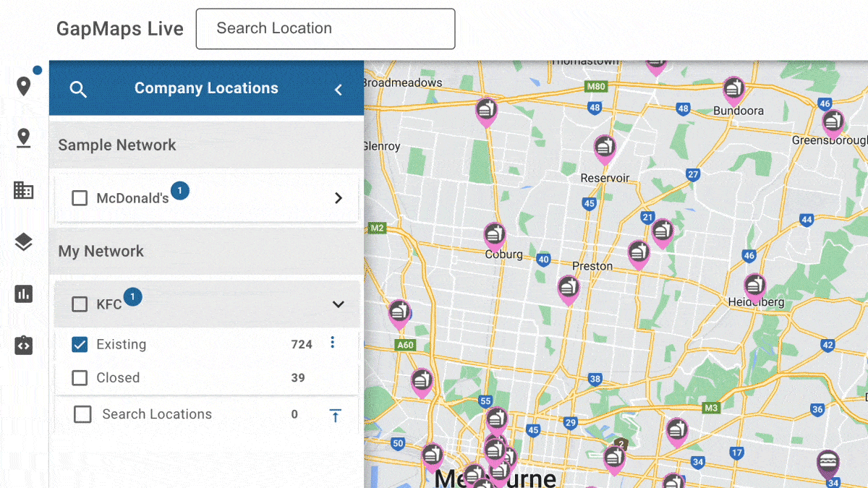The height and width of the screenshot is (488, 868).
Task: Select the store marker at Heidelberg
Action: coord(755,288)
